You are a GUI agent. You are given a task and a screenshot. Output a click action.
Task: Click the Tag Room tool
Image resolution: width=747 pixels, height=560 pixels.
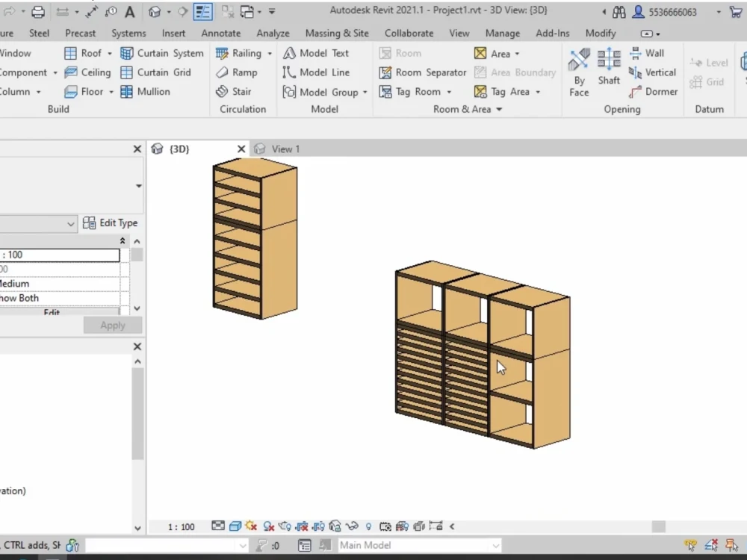(x=410, y=91)
